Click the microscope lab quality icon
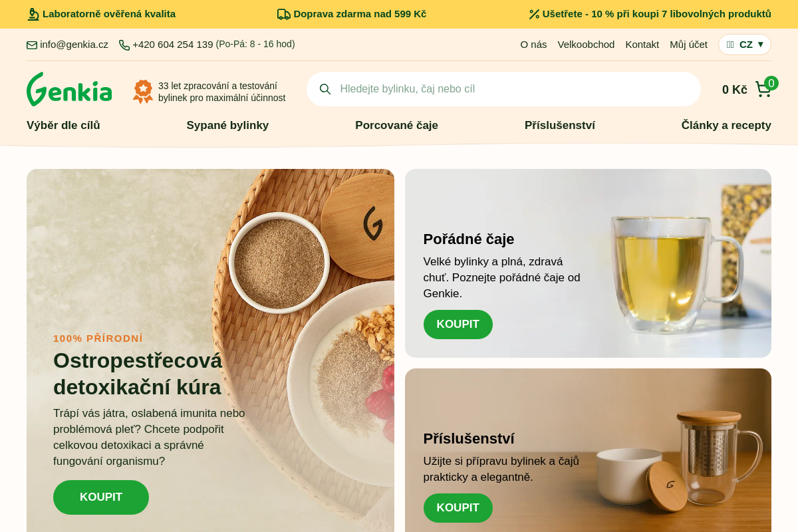 (33, 14)
